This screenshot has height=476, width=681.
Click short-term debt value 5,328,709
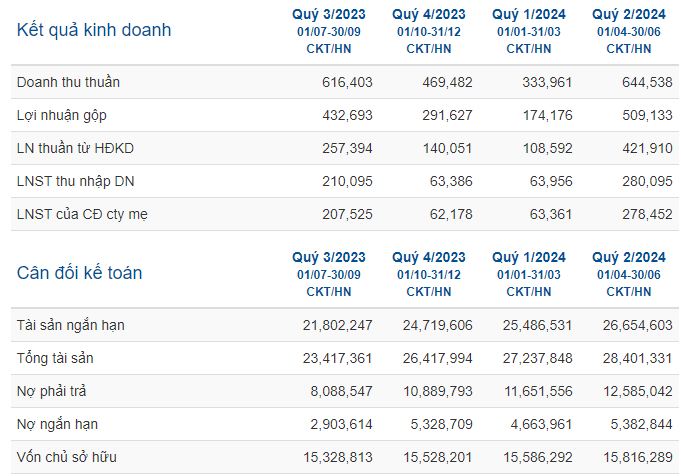(x=441, y=425)
